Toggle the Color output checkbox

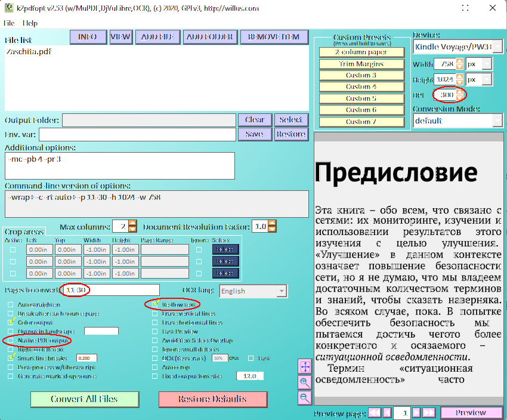(x=11, y=322)
